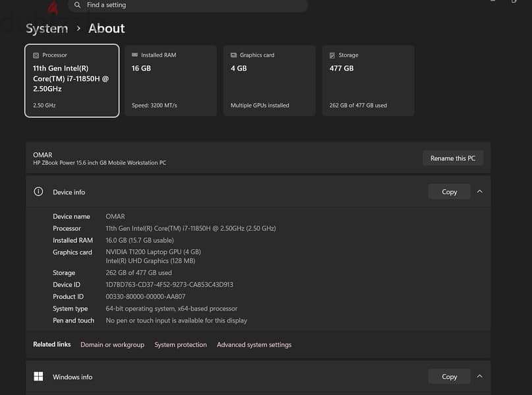
Task: Click the Graphics card icon
Action: [234, 55]
